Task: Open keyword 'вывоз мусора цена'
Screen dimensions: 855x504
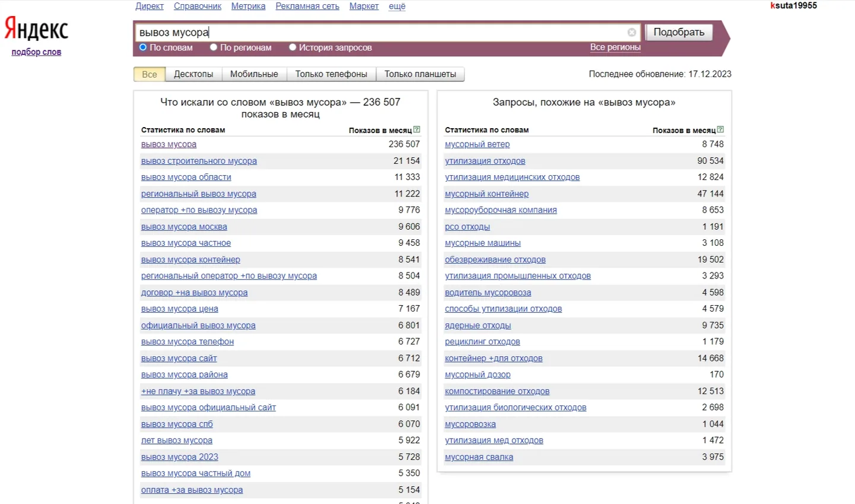Action: 179,309
